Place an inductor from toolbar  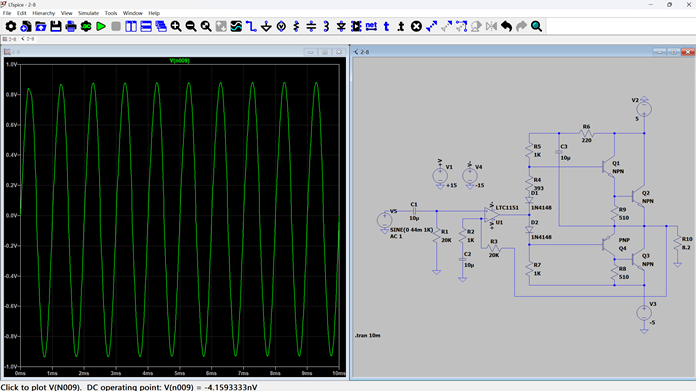point(326,27)
